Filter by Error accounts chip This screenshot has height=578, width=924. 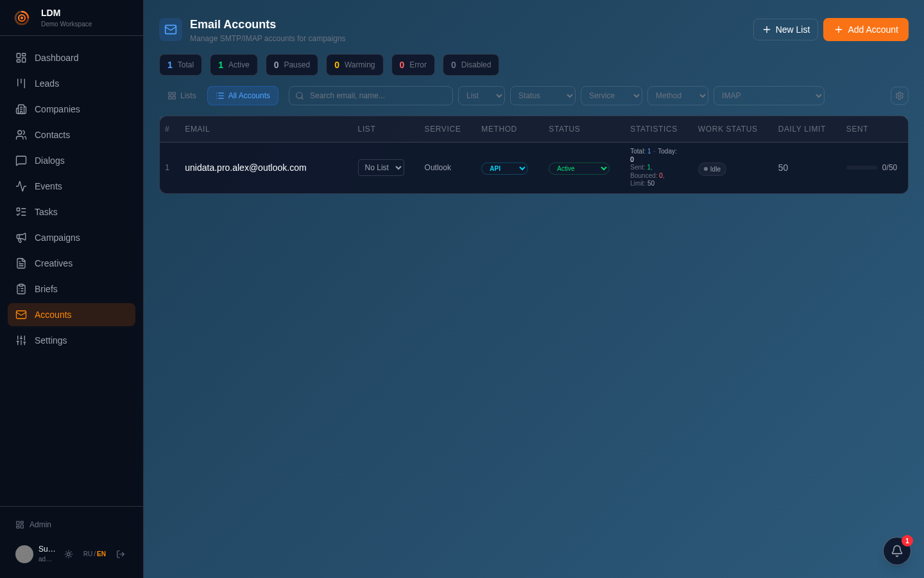tap(413, 65)
